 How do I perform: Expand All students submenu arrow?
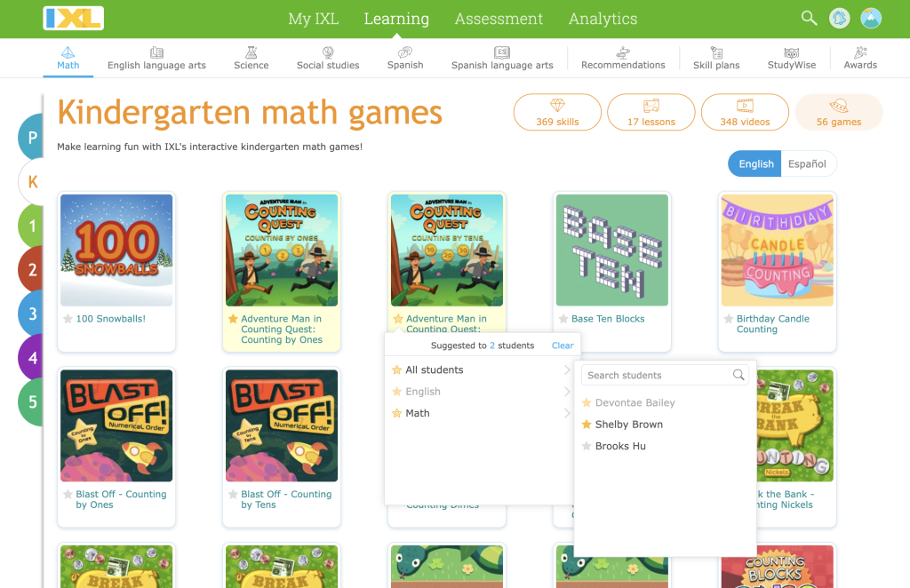[566, 370]
